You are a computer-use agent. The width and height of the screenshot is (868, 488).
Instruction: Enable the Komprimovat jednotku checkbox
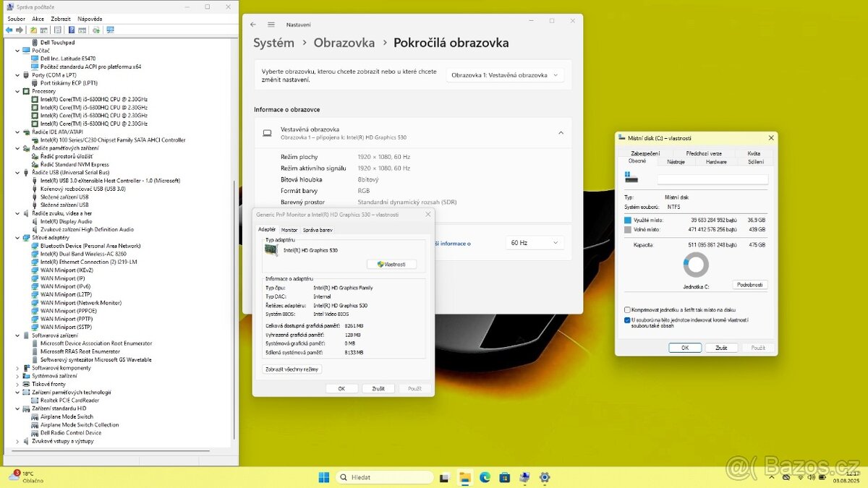pyautogui.click(x=626, y=309)
